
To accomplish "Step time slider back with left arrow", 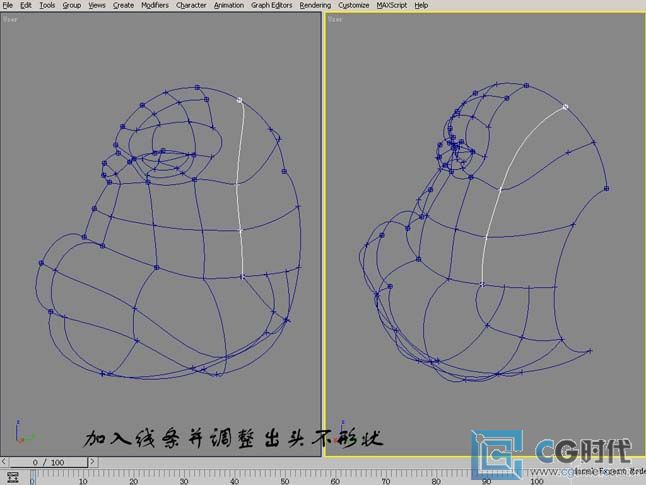I will pyautogui.click(x=4, y=462).
